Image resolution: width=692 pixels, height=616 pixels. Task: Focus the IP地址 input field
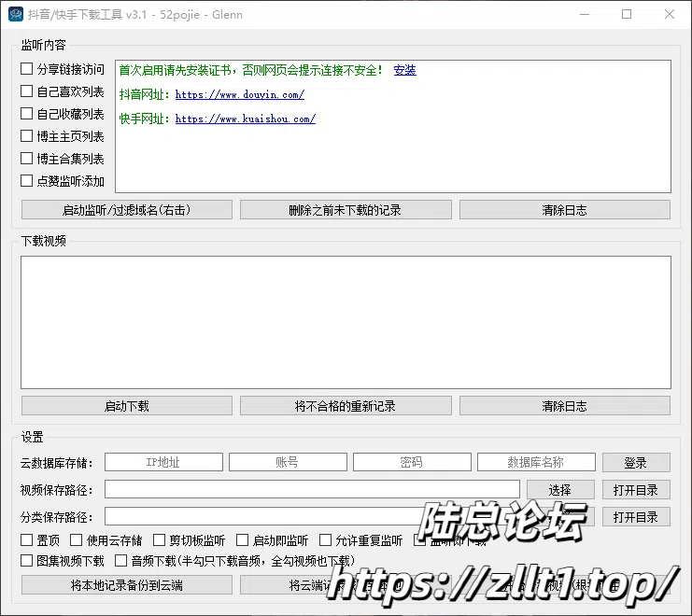click(x=163, y=462)
